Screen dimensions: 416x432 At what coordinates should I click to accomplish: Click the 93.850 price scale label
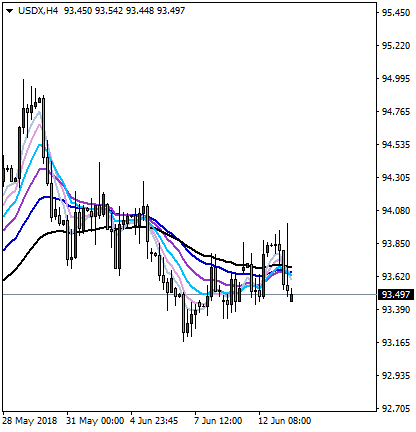coord(396,244)
